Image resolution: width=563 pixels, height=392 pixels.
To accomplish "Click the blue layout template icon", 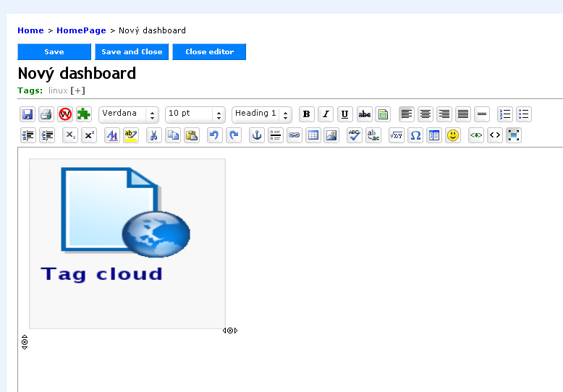I will click(x=434, y=135).
